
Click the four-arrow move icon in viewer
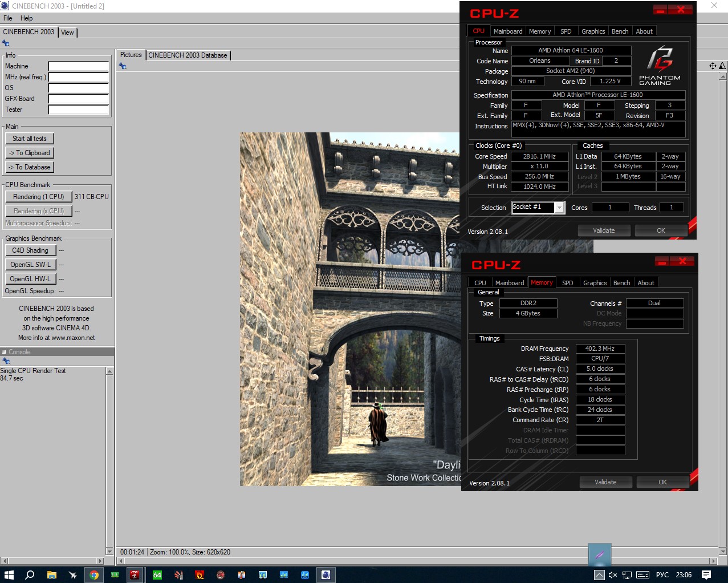tap(713, 66)
